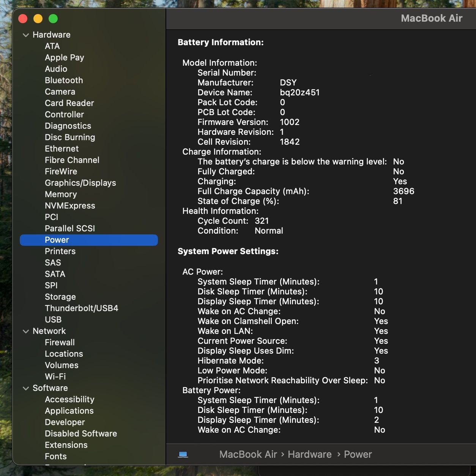This screenshot has height=476, width=476.
Task: Show Bluetooth information
Action: [x=64, y=81]
